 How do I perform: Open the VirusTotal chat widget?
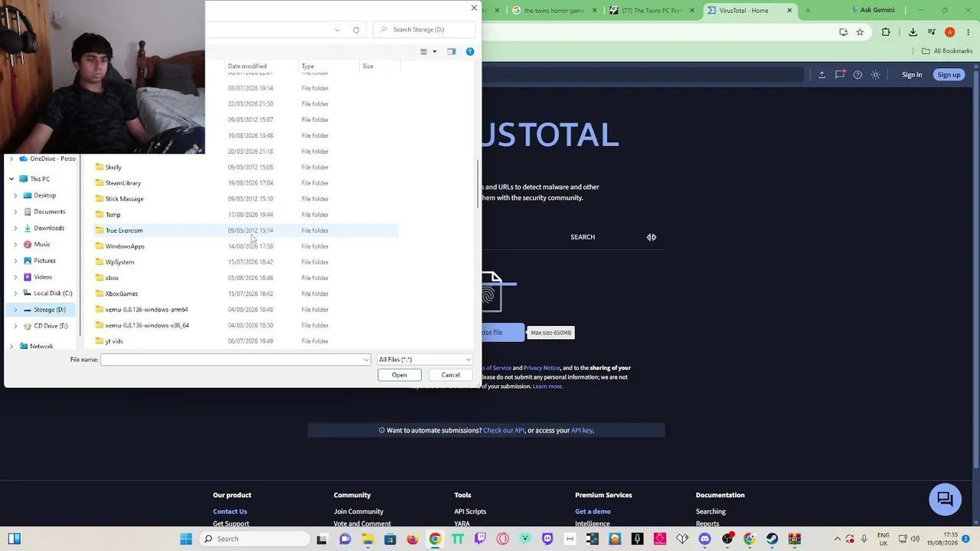click(946, 499)
